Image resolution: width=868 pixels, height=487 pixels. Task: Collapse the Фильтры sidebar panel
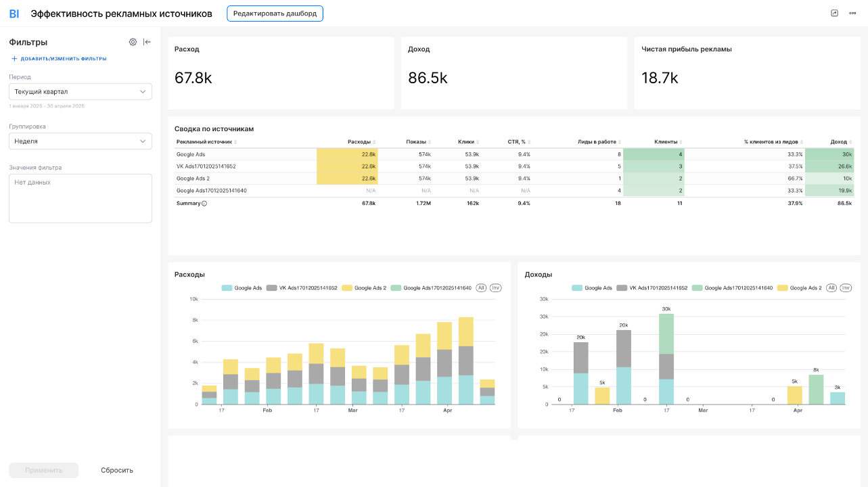pos(147,42)
